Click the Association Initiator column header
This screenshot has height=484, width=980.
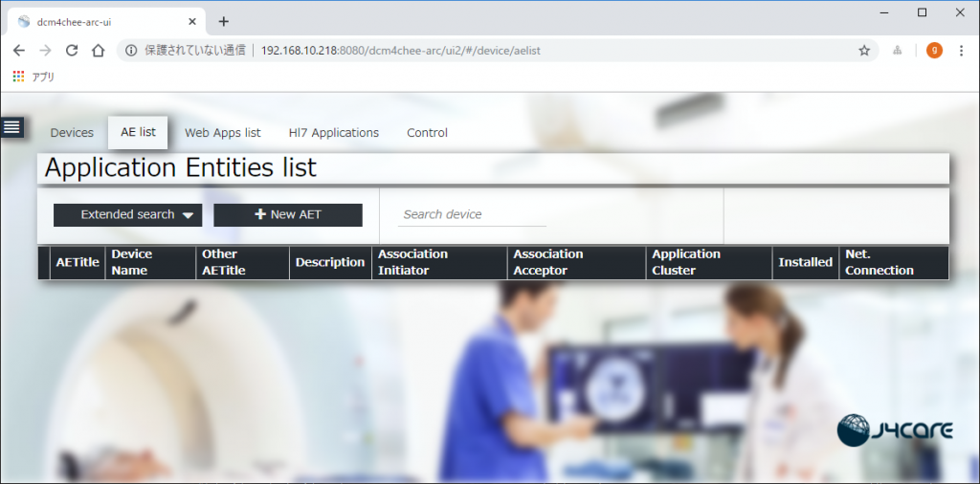[439, 262]
